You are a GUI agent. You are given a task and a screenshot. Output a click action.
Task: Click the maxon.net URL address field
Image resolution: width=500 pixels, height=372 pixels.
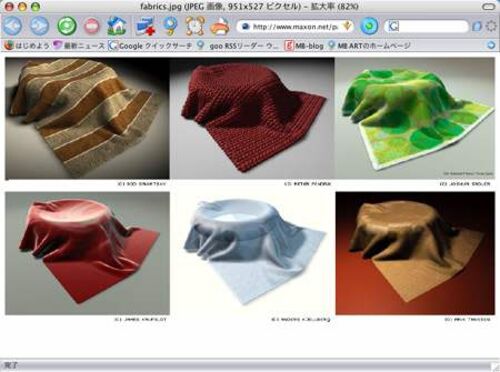(x=295, y=27)
